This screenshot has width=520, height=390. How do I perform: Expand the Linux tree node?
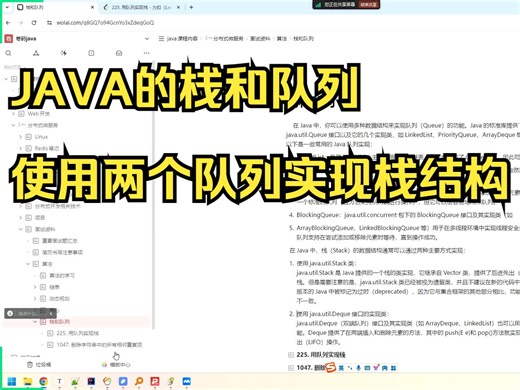coord(20,137)
